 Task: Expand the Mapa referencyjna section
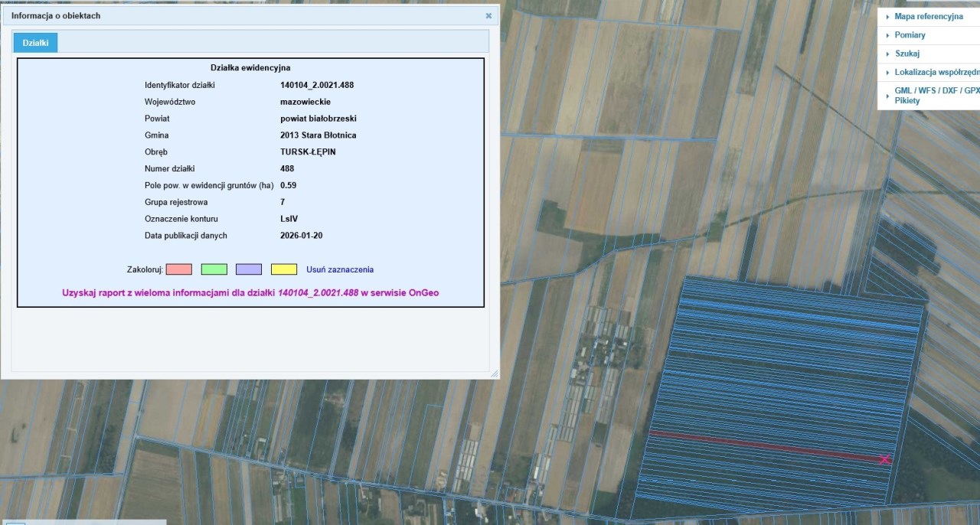928,16
